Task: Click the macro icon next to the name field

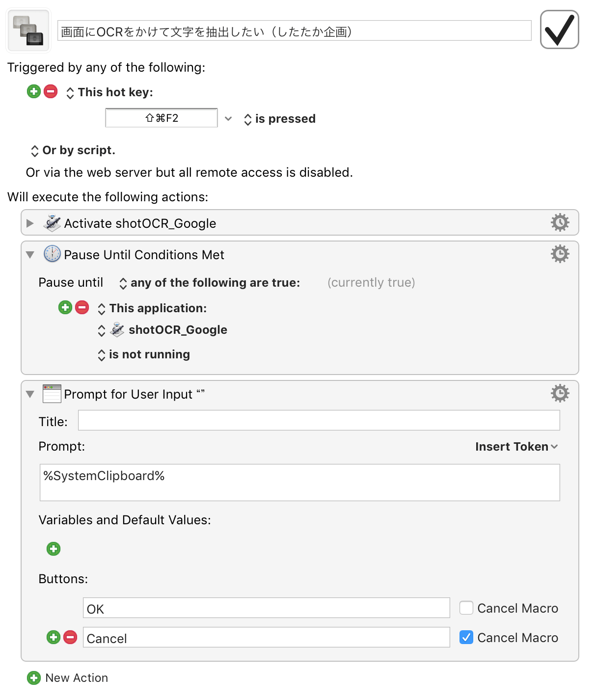Action: click(x=28, y=30)
